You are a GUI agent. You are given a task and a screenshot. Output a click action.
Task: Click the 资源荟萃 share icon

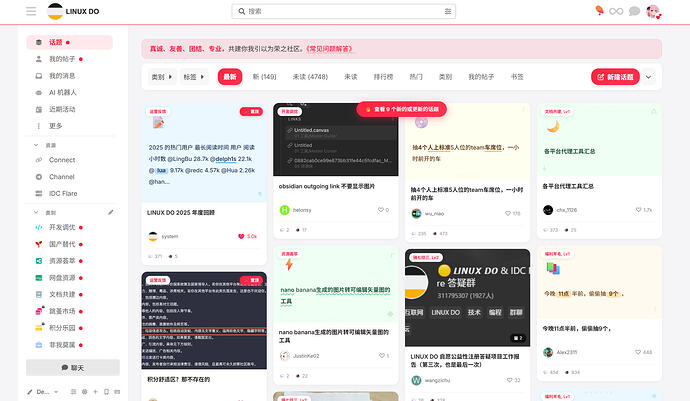[39, 261]
